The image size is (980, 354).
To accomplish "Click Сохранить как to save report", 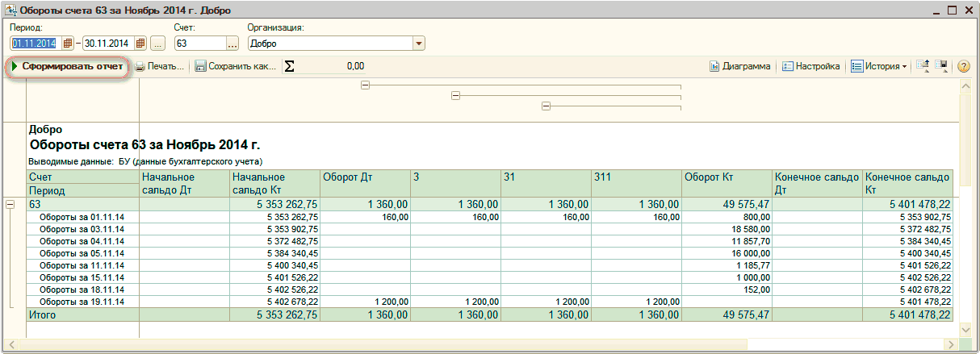I will pyautogui.click(x=235, y=66).
